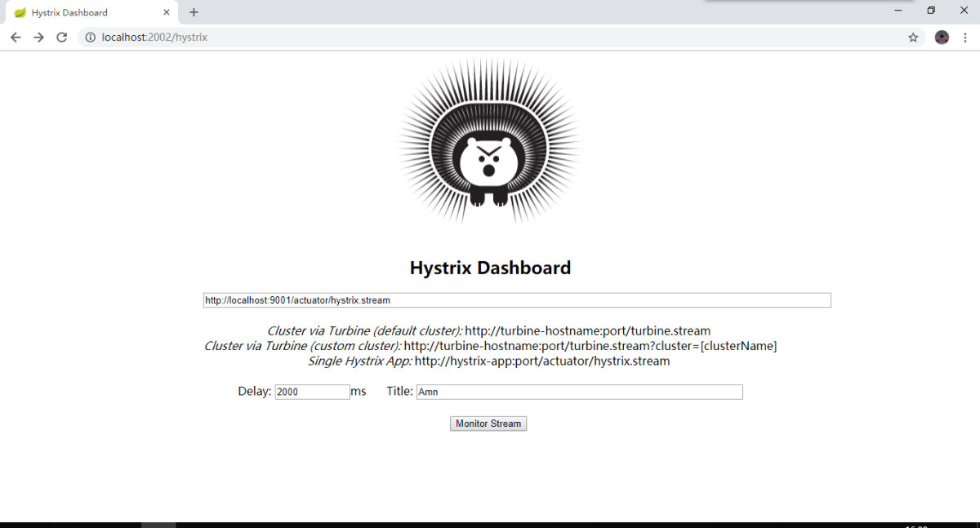
Task: Click the 'Cluster via Turbine (default cluster):' text
Action: [x=365, y=331]
